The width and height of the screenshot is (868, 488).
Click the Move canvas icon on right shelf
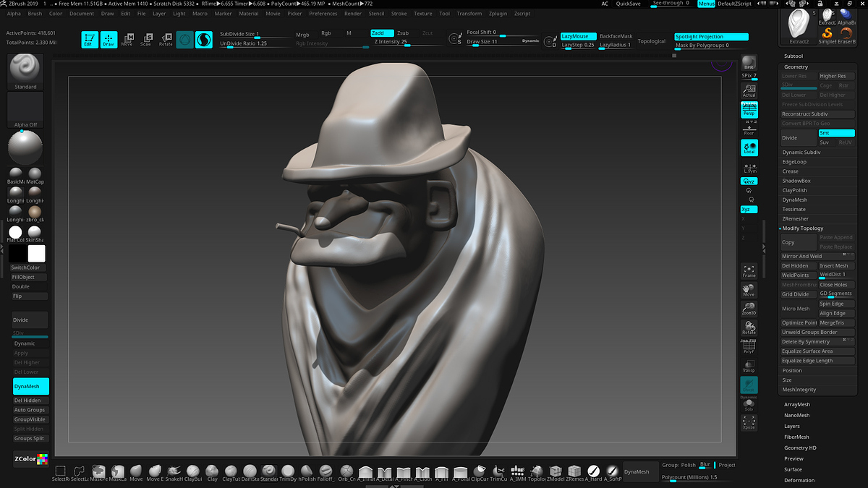[749, 290]
